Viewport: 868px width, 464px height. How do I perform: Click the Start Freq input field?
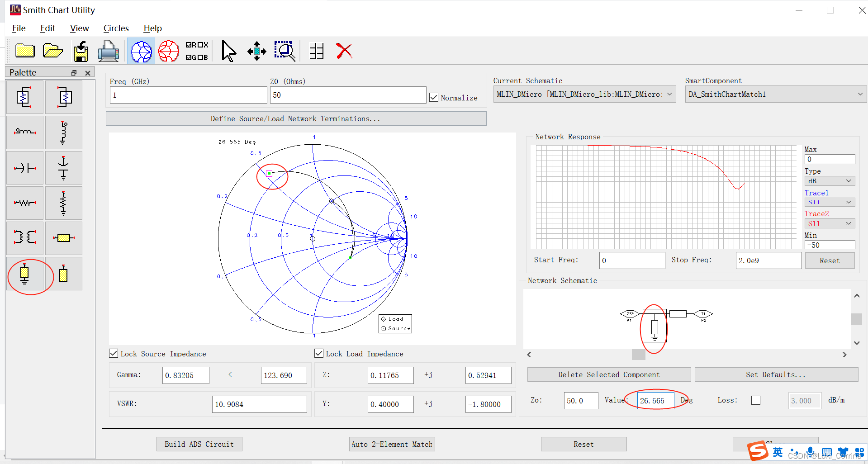coord(632,260)
